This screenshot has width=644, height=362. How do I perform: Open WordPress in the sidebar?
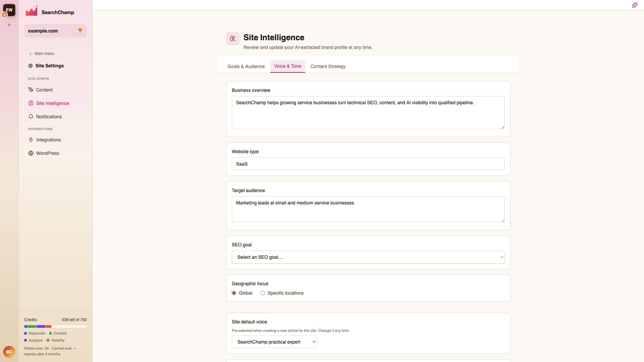click(55, 153)
